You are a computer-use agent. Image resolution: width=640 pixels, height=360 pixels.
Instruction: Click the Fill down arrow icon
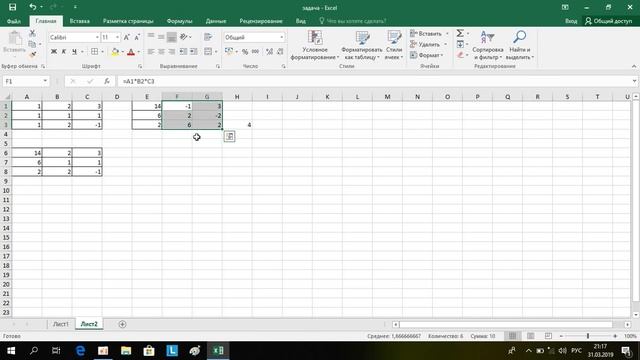click(x=460, y=44)
